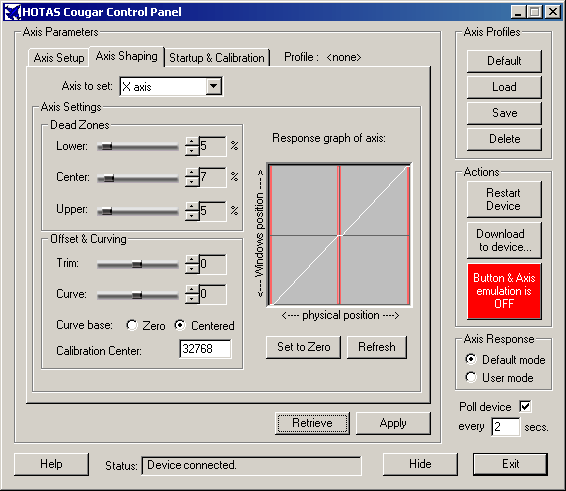
Task: Click the Retrieve button
Action: tap(312, 423)
